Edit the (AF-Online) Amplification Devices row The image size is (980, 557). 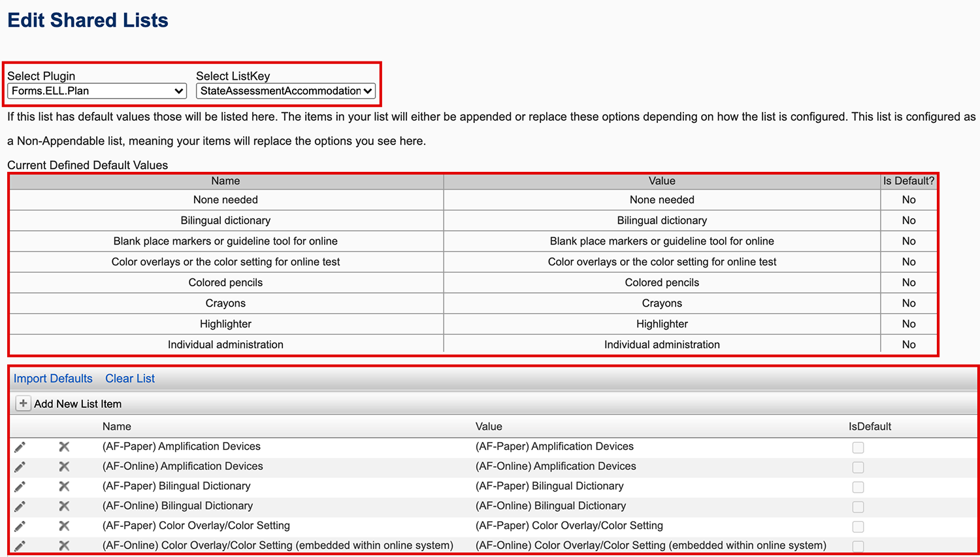coord(20,467)
